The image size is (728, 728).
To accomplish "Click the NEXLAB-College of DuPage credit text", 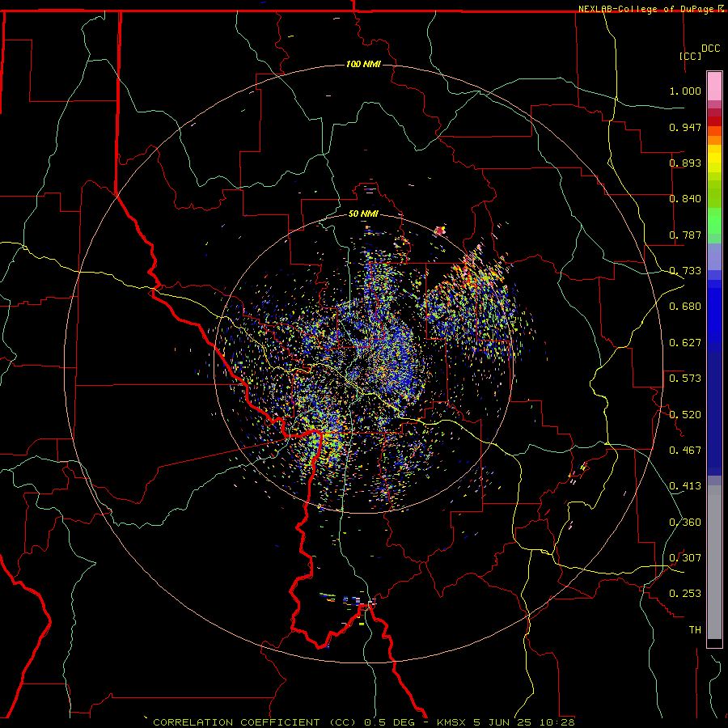I will (647, 9).
